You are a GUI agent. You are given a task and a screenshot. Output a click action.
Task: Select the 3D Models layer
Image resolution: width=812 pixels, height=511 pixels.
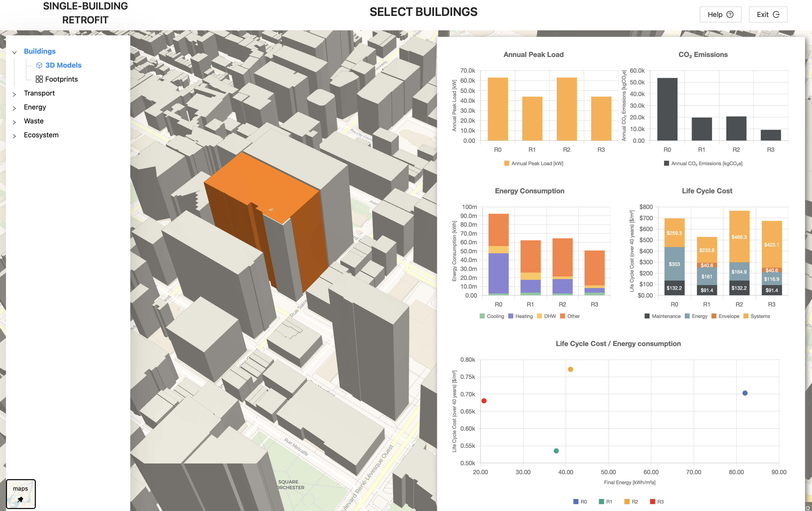63,65
